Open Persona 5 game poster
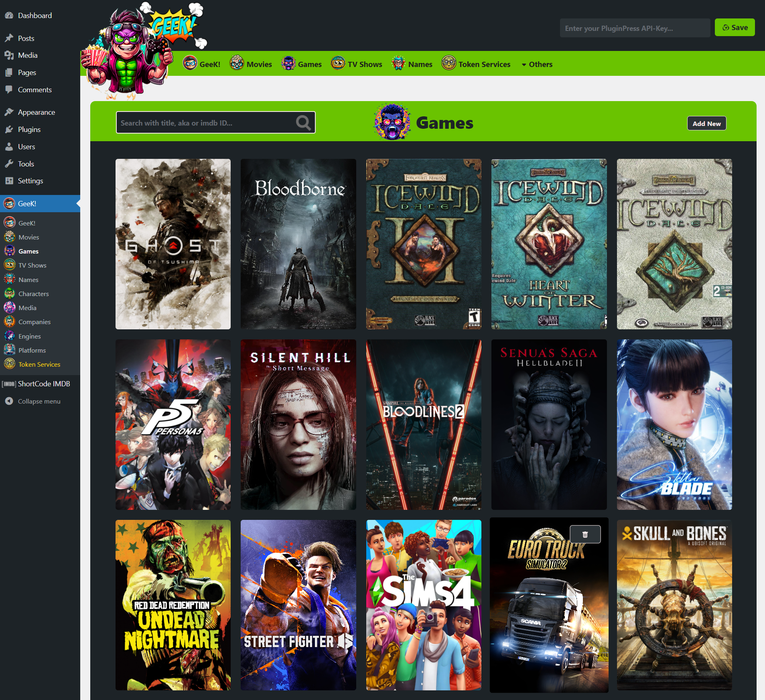Image resolution: width=765 pixels, height=700 pixels. [173, 424]
